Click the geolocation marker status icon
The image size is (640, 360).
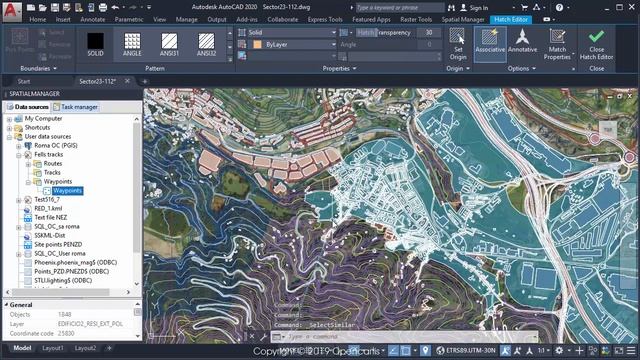pyautogui.click(x=425, y=350)
